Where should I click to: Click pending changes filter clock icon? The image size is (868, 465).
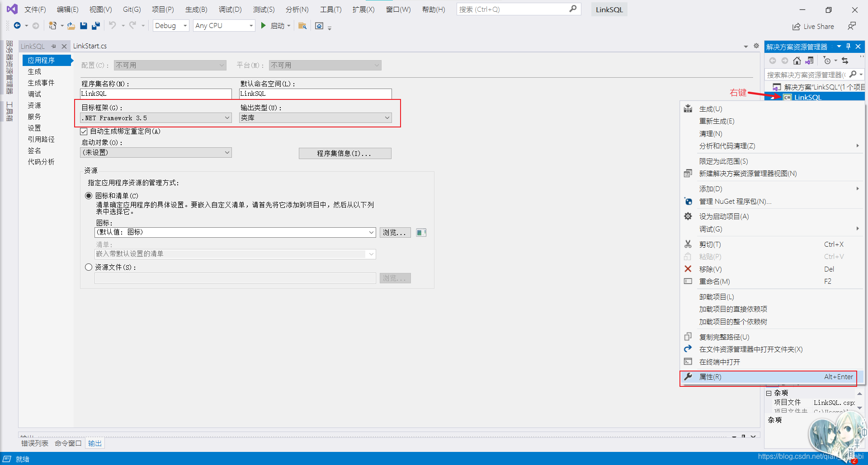827,61
